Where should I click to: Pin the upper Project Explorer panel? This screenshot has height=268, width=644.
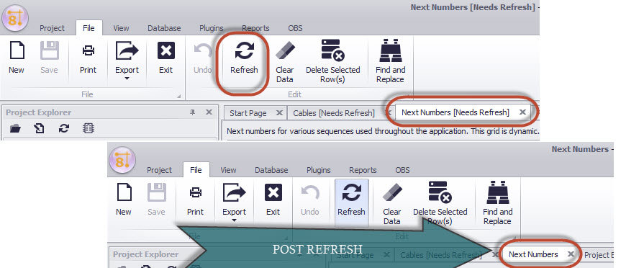(x=192, y=112)
